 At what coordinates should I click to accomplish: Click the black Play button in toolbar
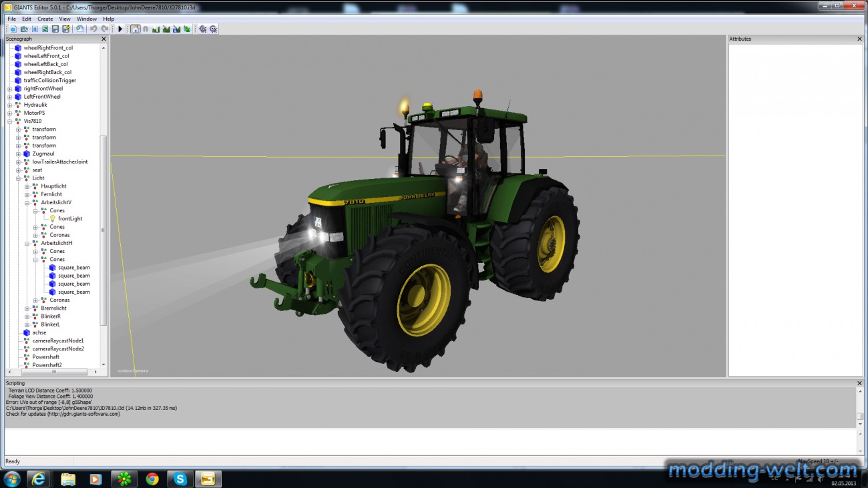pos(120,29)
